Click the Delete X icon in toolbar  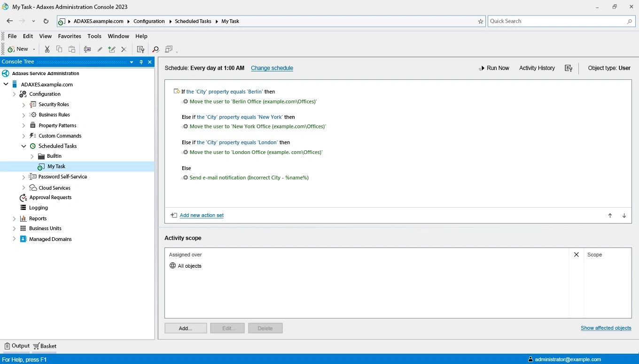[124, 49]
